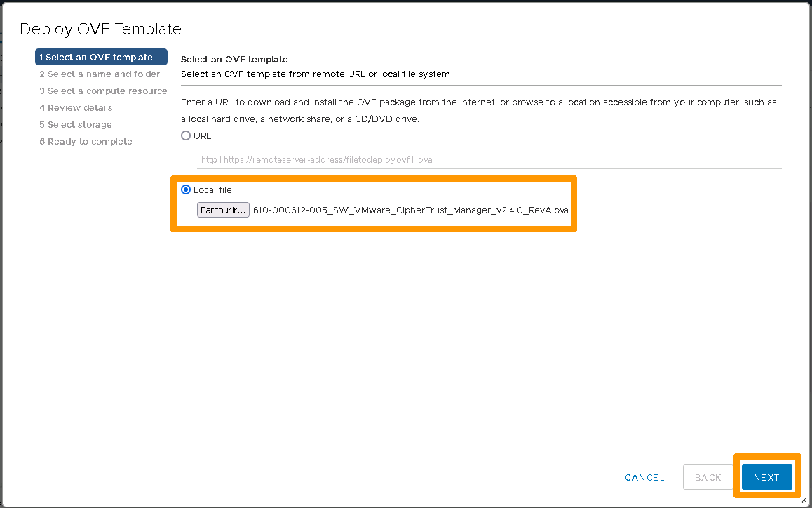The width and height of the screenshot is (812, 508).
Task: Open step 1 Select an OVF template
Action: click(101, 58)
